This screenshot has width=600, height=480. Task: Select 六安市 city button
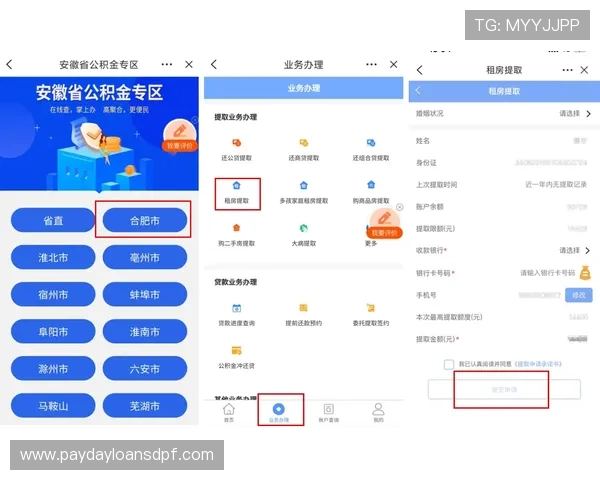coord(145,369)
